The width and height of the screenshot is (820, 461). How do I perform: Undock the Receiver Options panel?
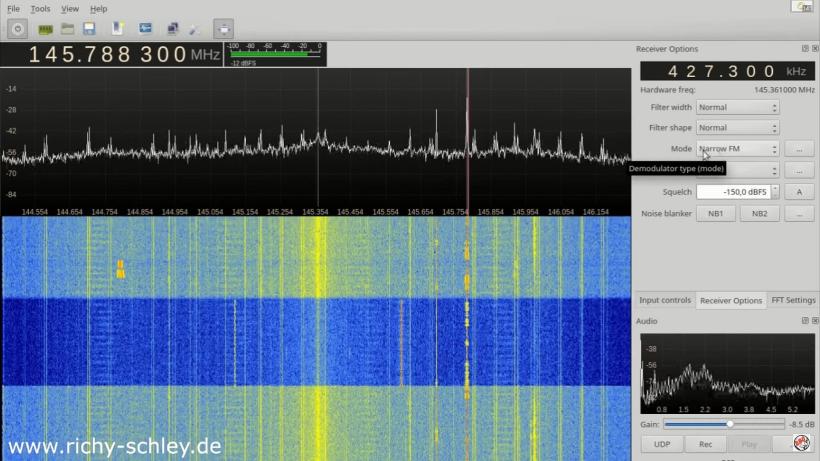pos(805,49)
